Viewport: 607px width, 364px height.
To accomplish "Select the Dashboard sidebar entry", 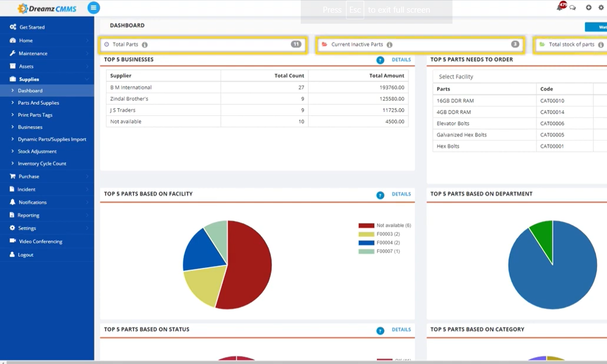I will pos(30,90).
